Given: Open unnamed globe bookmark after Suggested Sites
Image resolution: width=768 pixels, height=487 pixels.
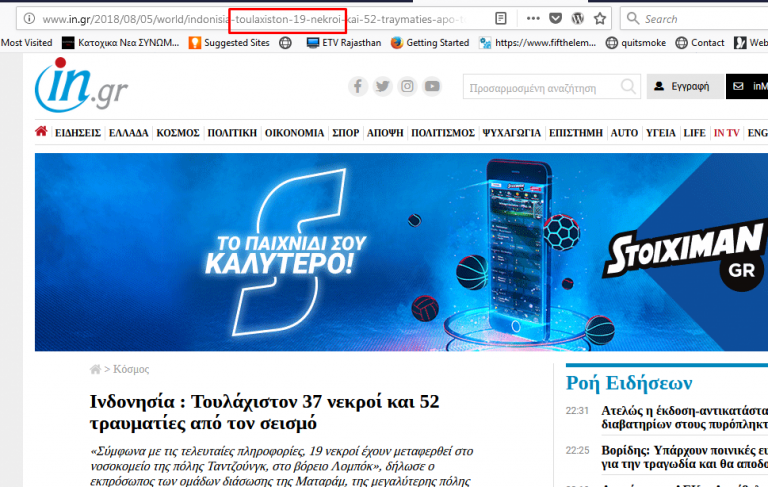Looking at the screenshot, I should tap(285, 43).
